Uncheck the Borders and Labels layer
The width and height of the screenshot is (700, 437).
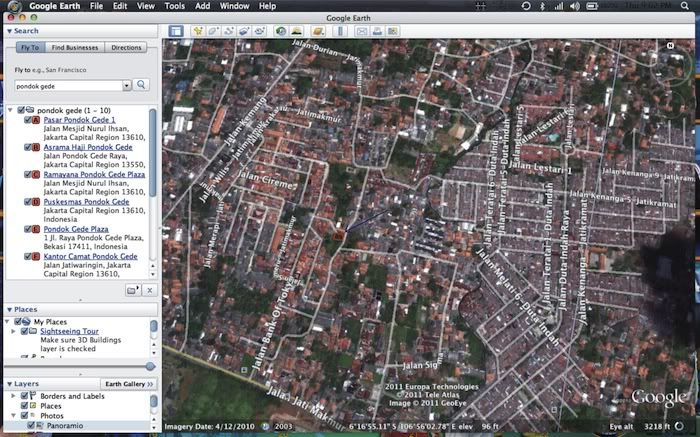[x=25, y=396]
